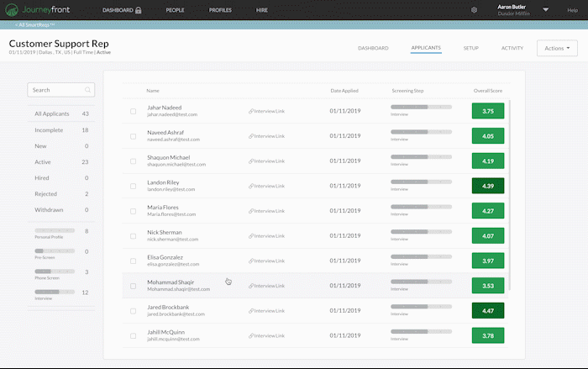Check the box for Shaquon Michael
This screenshot has height=369, width=588.
tap(133, 161)
